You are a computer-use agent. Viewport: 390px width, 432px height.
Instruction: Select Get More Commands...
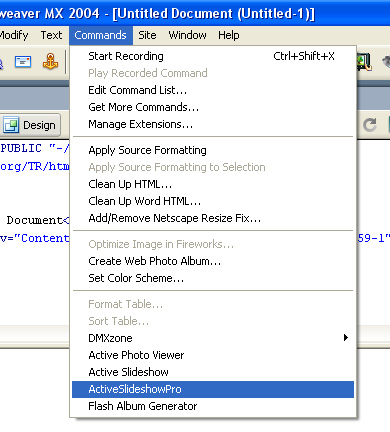(213, 107)
